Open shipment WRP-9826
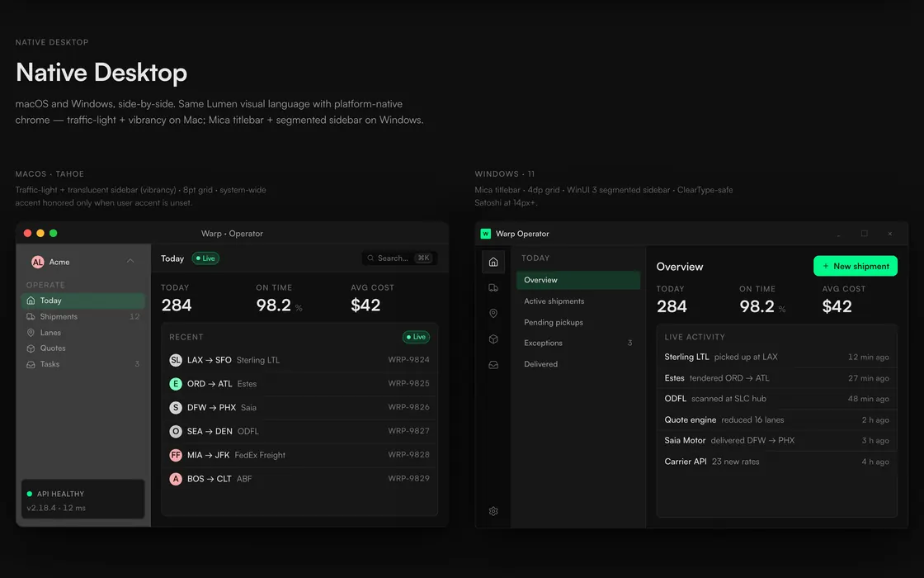This screenshot has width=924, height=578. [299, 408]
